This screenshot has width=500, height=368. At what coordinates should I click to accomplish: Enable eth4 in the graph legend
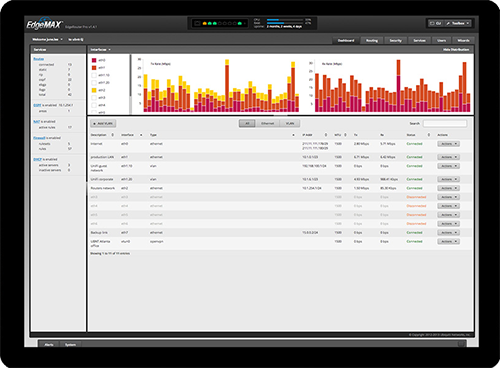point(94,105)
